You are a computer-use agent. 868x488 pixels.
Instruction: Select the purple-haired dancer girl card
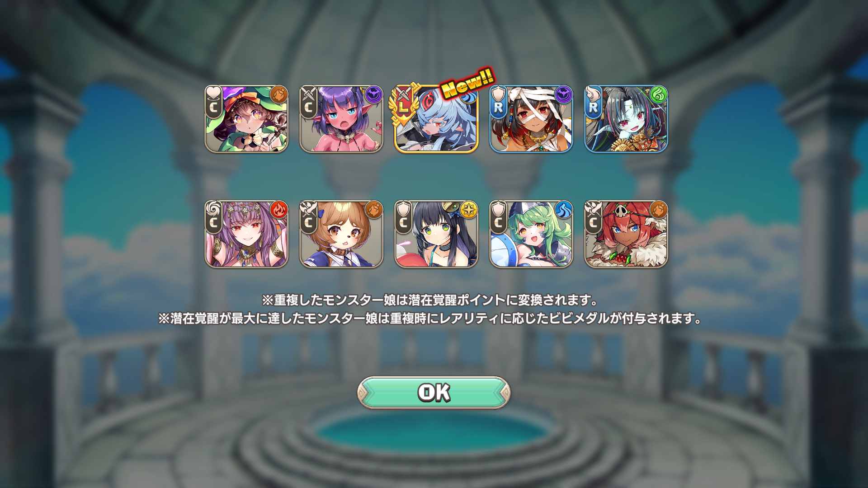pyautogui.click(x=246, y=234)
